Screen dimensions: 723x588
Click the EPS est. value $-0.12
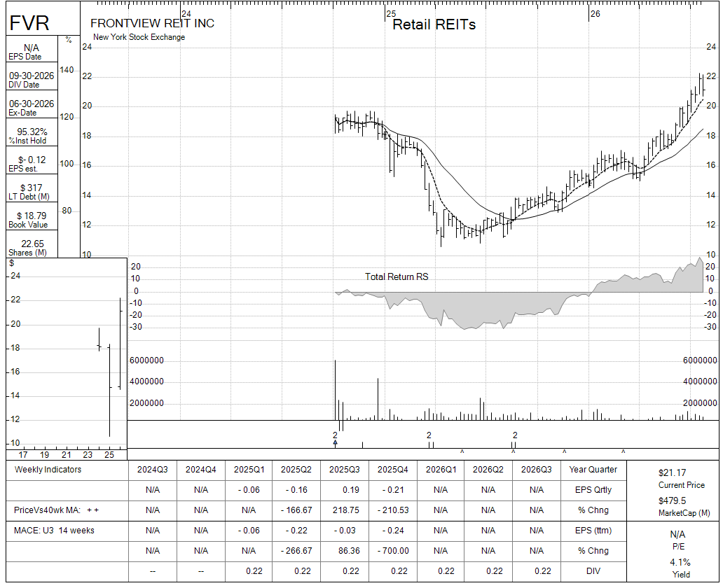pos(32,160)
